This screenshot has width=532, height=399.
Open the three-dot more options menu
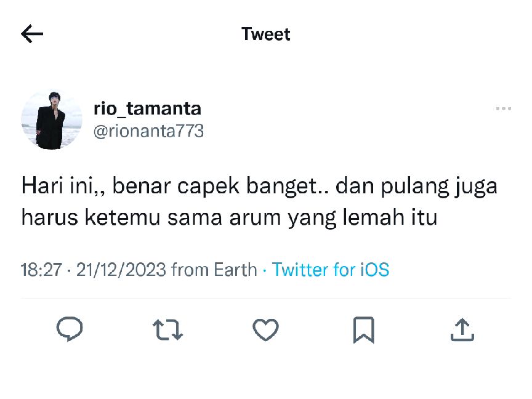tap(504, 108)
